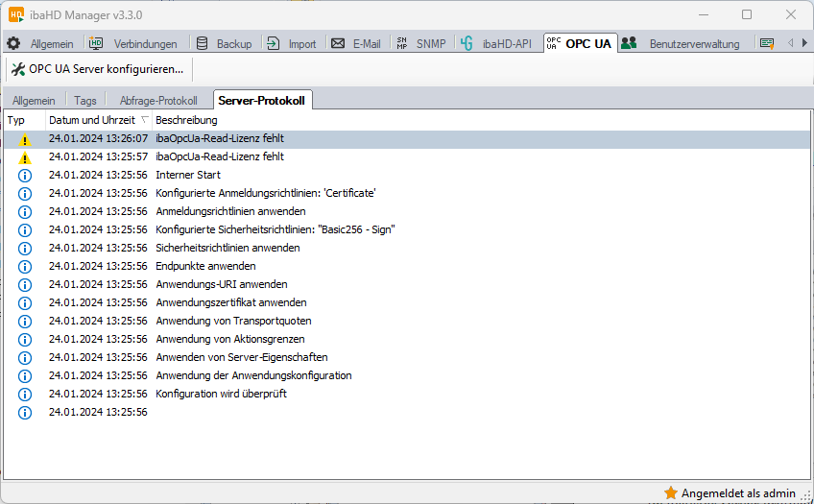This screenshot has width=814, height=504.
Task: Open the Tags sub-tab
Action: (85, 101)
